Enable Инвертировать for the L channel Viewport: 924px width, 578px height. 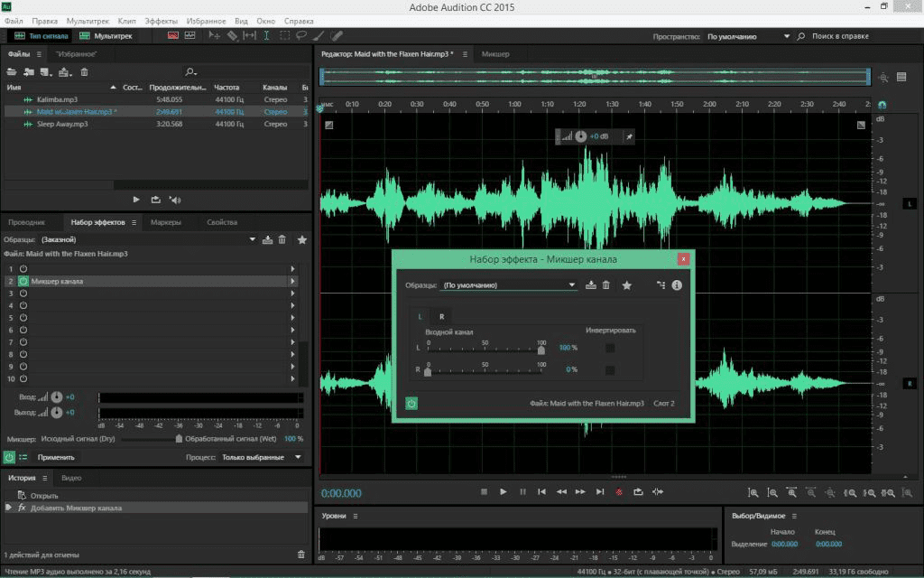tap(611, 347)
